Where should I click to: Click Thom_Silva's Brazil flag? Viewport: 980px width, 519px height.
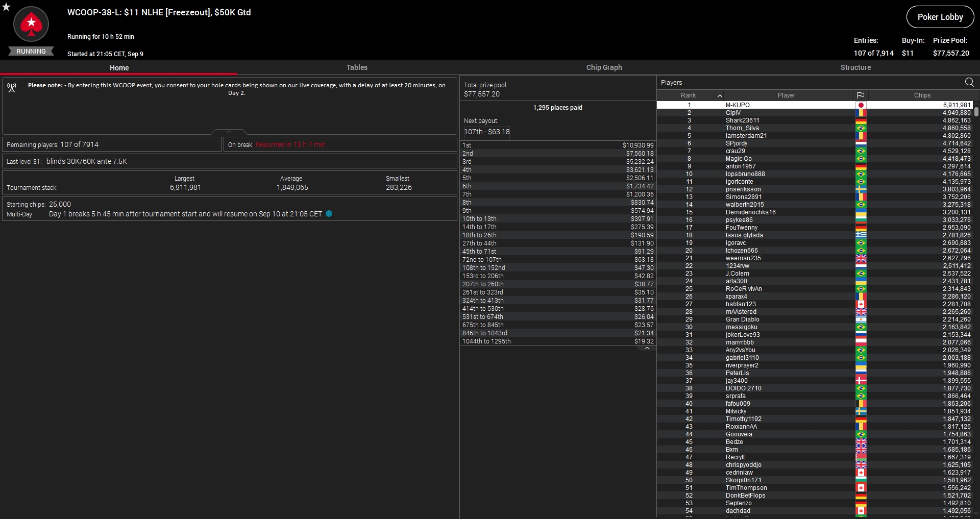pos(861,128)
